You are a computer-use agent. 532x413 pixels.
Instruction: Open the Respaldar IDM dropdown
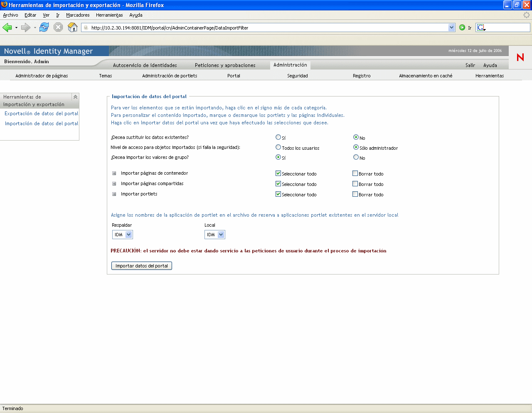click(x=122, y=235)
